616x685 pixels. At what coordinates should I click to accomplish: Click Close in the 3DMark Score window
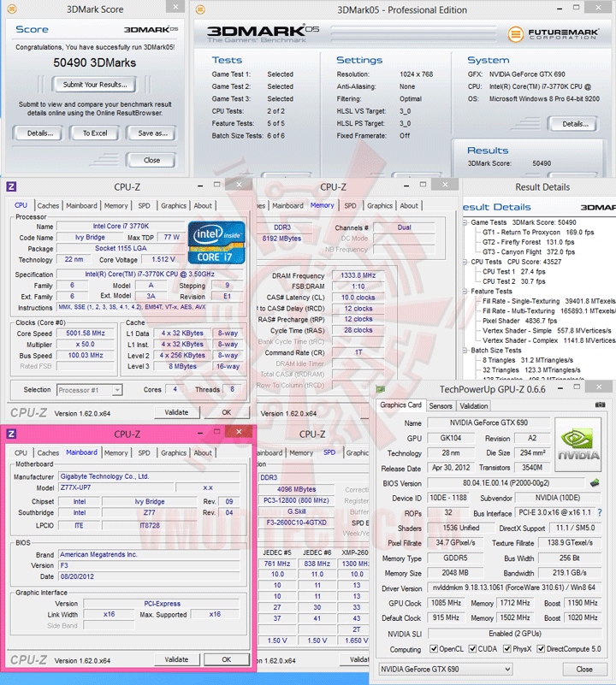point(151,160)
